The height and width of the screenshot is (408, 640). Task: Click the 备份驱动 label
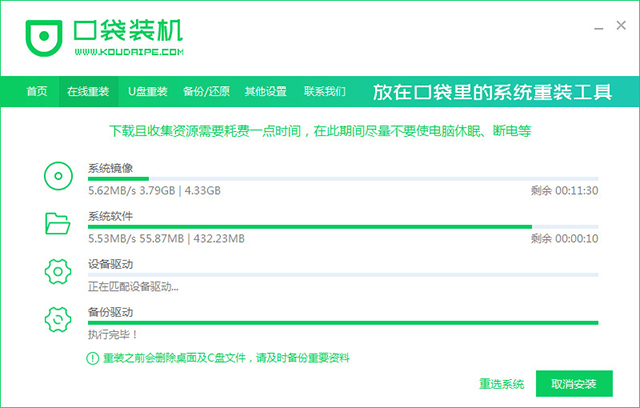(x=111, y=312)
